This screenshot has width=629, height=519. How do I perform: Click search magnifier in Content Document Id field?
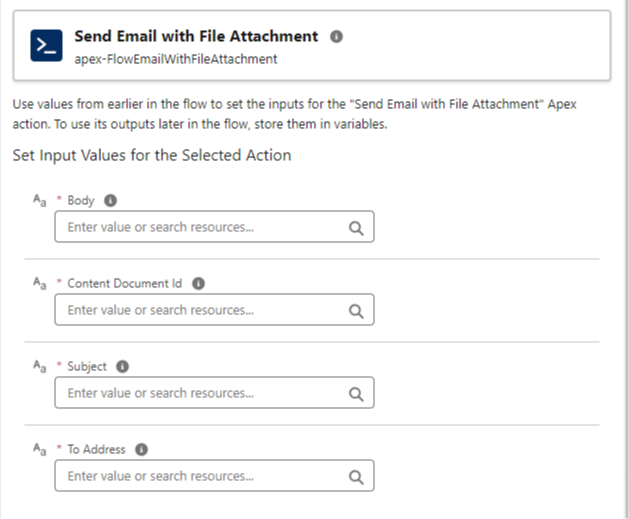point(355,310)
